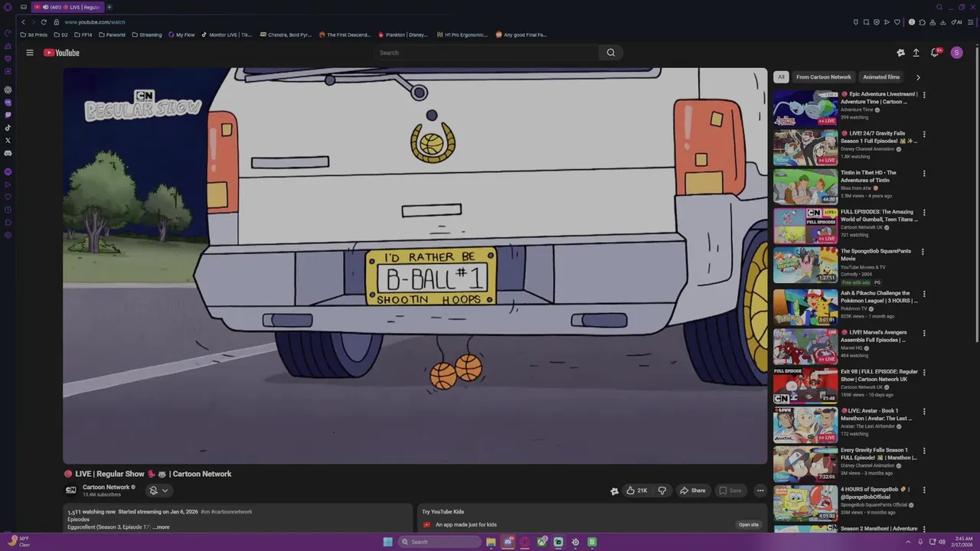980x551 pixels.
Task: Open options for Epic Adventure Livestream video
Action: (924, 95)
